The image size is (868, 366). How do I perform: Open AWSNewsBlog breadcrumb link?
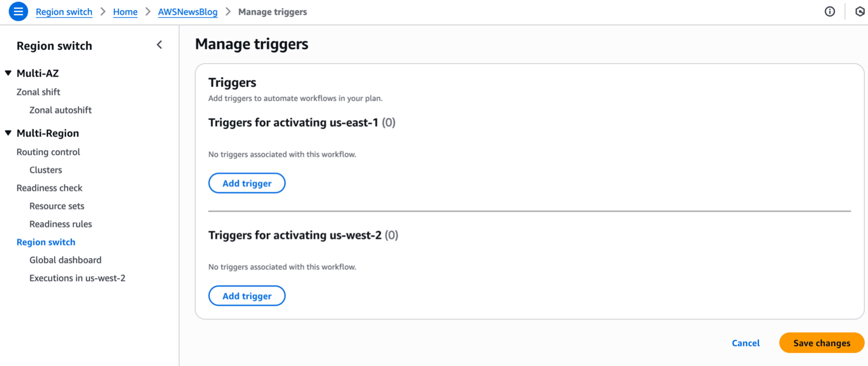tap(188, 12)
